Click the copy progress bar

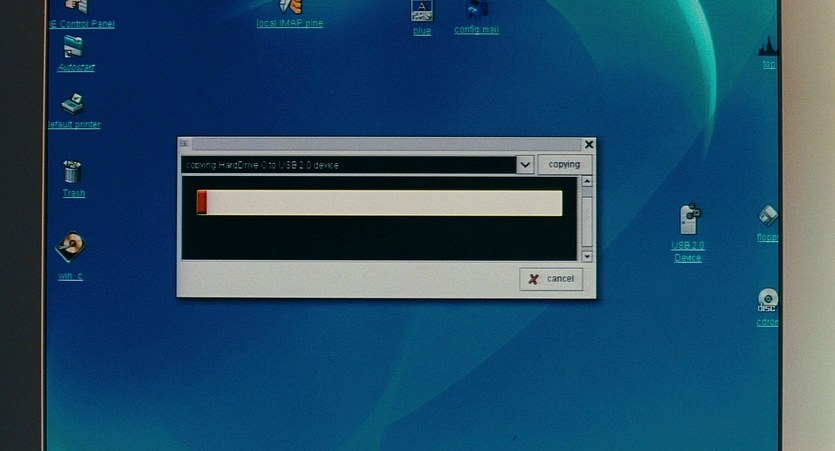379,203
